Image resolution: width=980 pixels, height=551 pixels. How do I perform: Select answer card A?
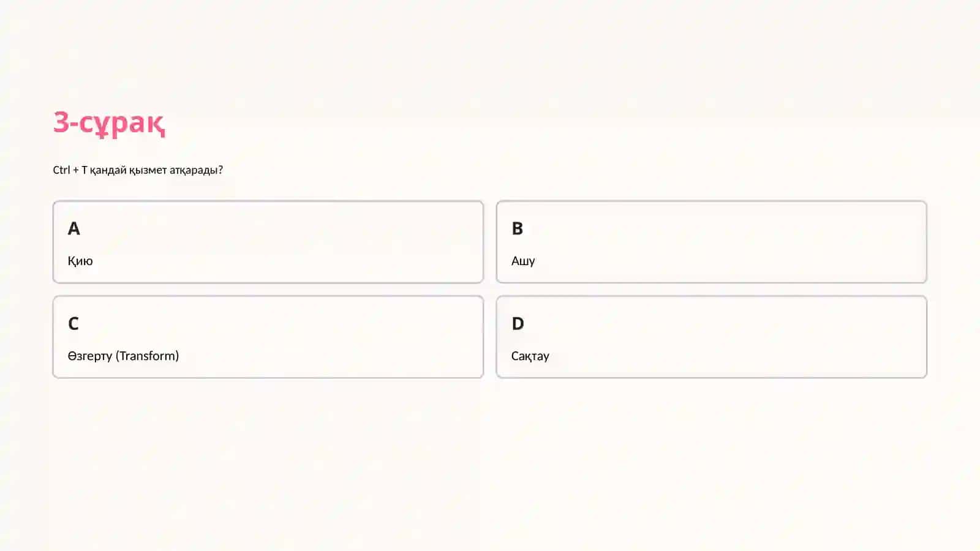[x=268, y=242]
